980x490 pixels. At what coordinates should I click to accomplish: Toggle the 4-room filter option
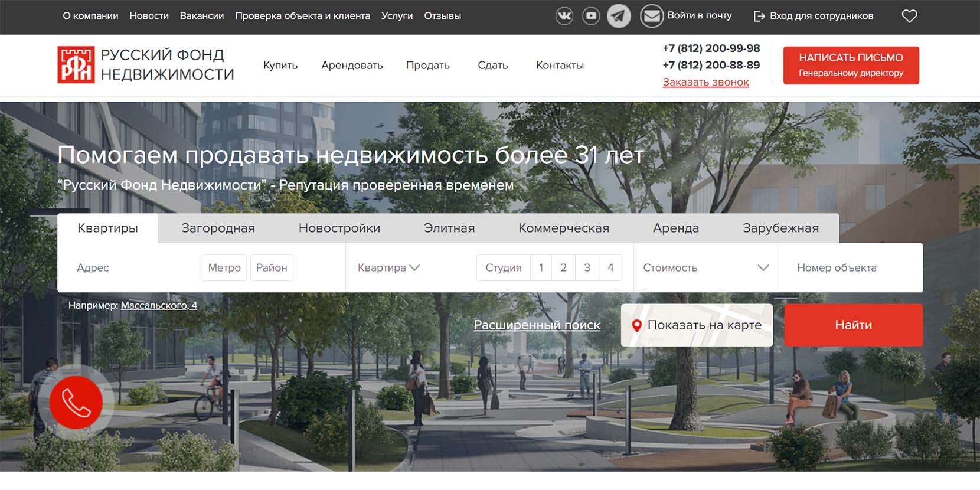[x=610, y=268]
